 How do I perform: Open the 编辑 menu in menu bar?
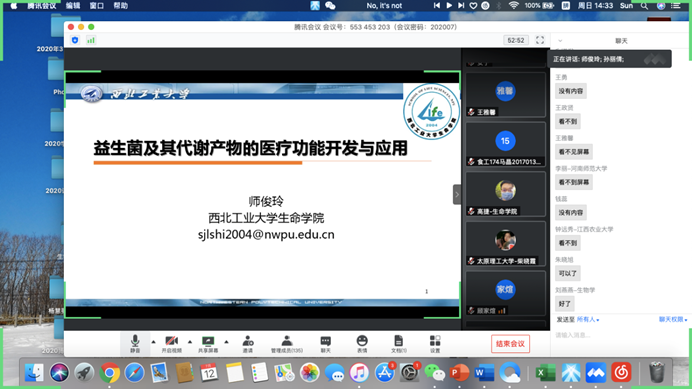pos(73,5)
